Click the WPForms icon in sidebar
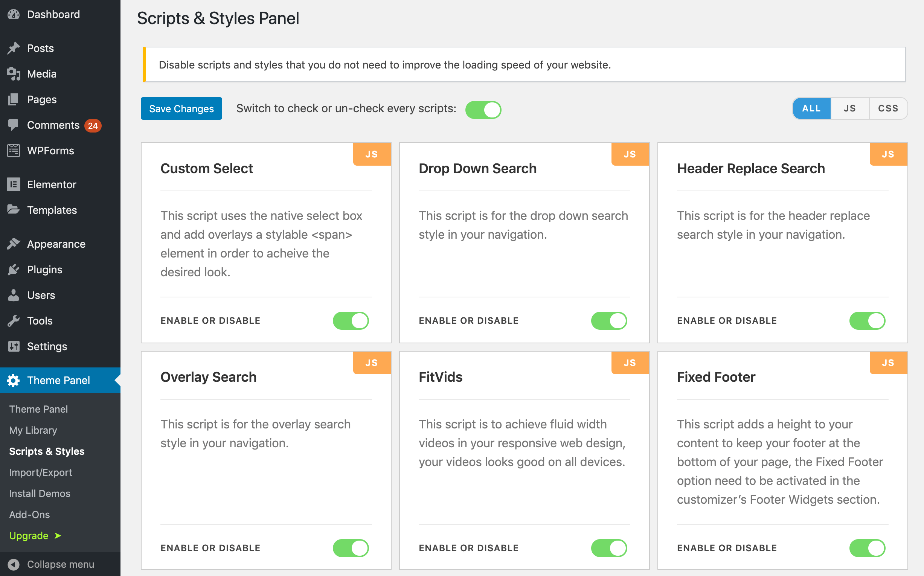The width and height of the screenshot is (924, 576). [x=14, y=149]
